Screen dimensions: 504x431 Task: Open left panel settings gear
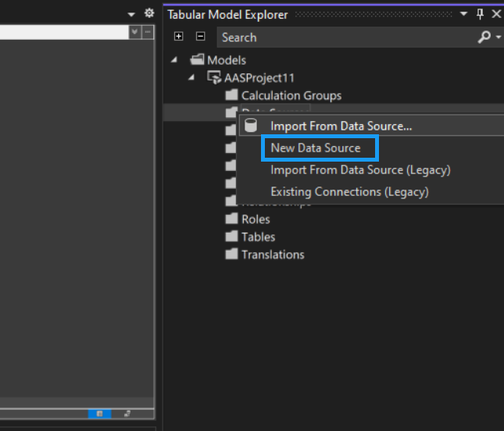click(148, 13)
